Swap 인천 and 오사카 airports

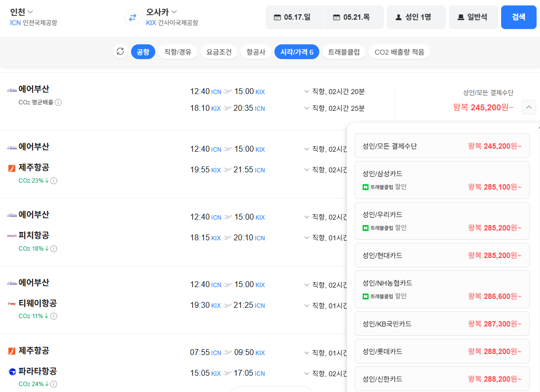pos(132,18)
